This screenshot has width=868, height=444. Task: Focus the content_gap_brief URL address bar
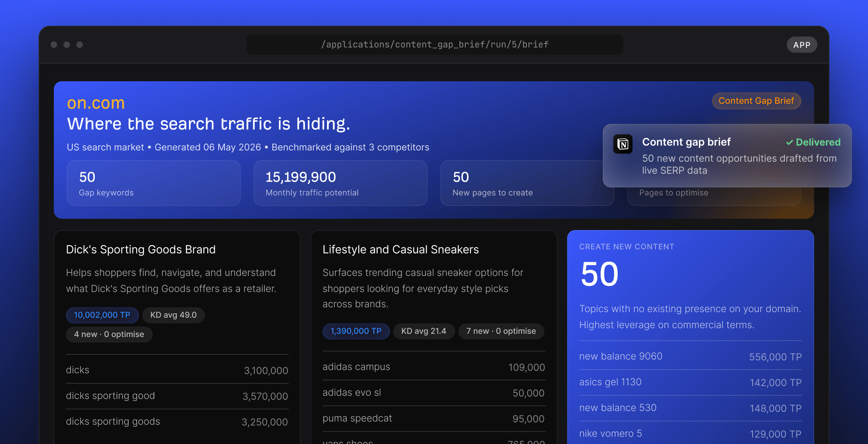pos(435,44)
